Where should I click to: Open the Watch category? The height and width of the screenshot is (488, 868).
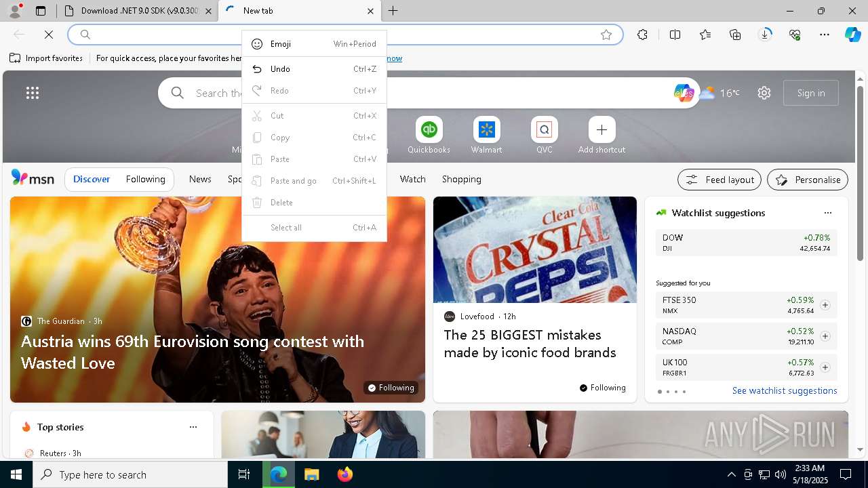(413, 180)
